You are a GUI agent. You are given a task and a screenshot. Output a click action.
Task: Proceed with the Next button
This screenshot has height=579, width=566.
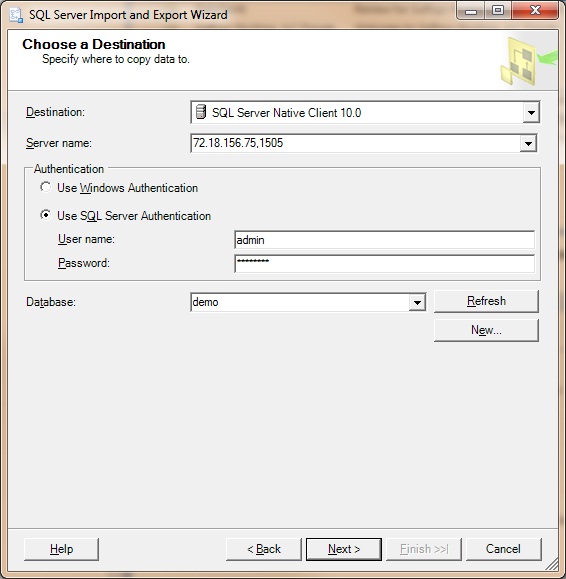click(344, 549)
